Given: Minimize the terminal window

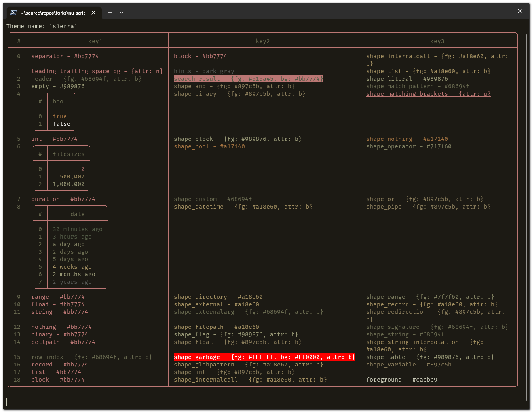Looking at the screenshot, I should pyautogui.click(x=483, y=11).
